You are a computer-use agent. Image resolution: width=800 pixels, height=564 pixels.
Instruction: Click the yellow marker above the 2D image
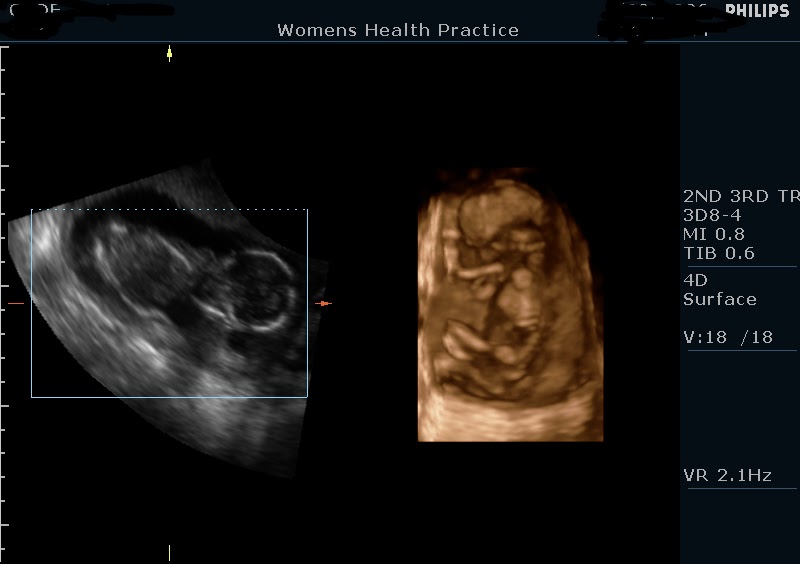[169, 54]
